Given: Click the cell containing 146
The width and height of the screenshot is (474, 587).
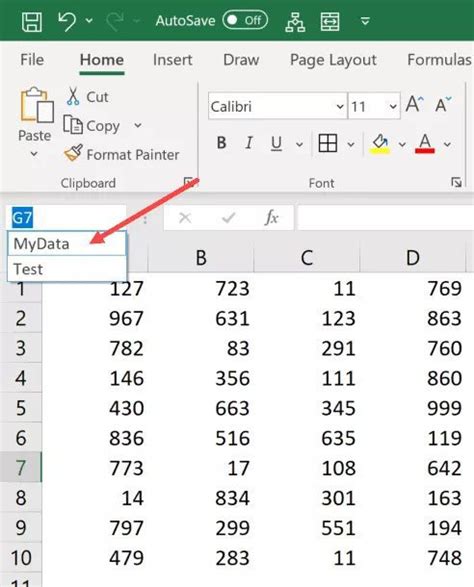Looking at the screenshot, I should tap(95, 378).
